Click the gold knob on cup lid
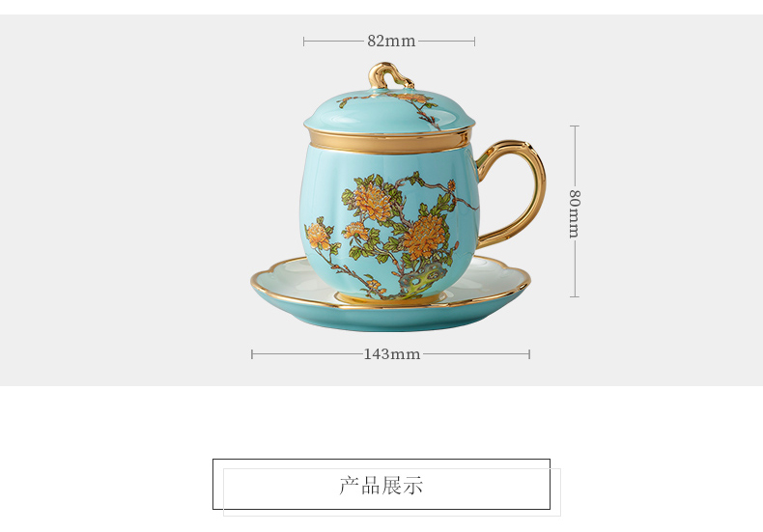 (x=388, y=76)
